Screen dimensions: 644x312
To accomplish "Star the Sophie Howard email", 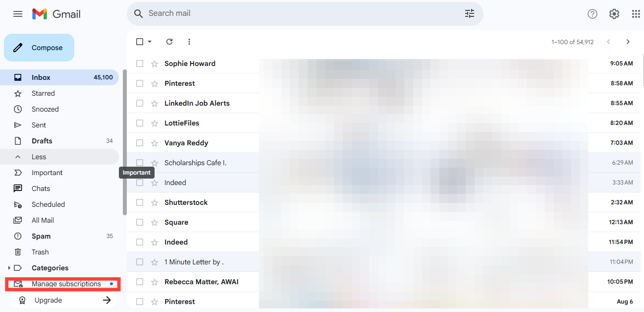I will coord(155,63).
